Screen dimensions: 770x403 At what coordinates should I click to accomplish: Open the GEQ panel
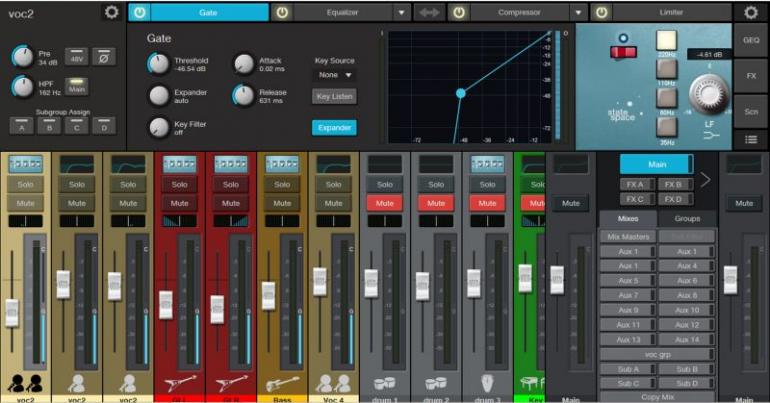click(x=751, y=40)
